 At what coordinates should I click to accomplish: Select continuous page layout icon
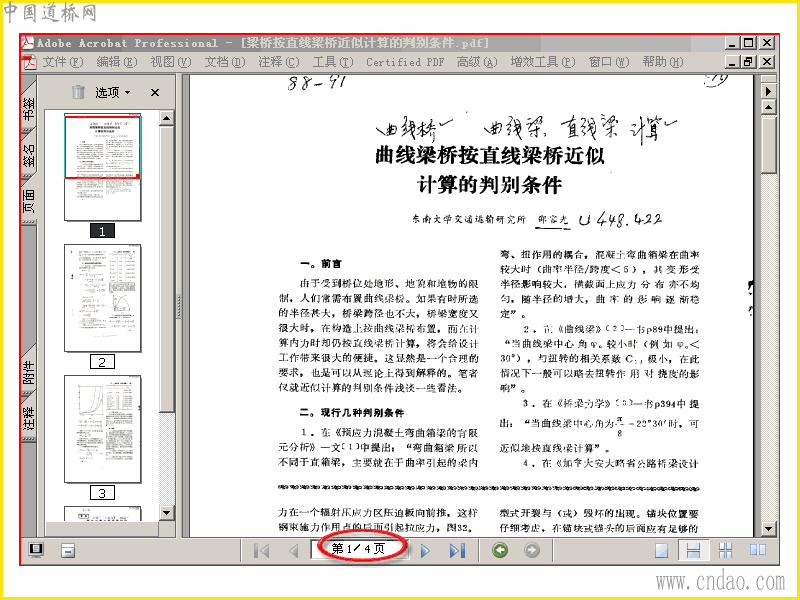coord(693,550)
